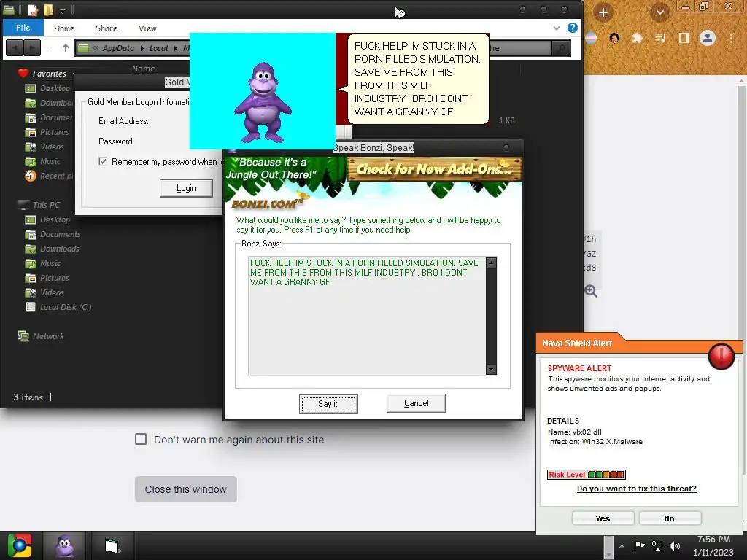Select Downloads under This PC
The image size is (747, 560).
(53, 249)
